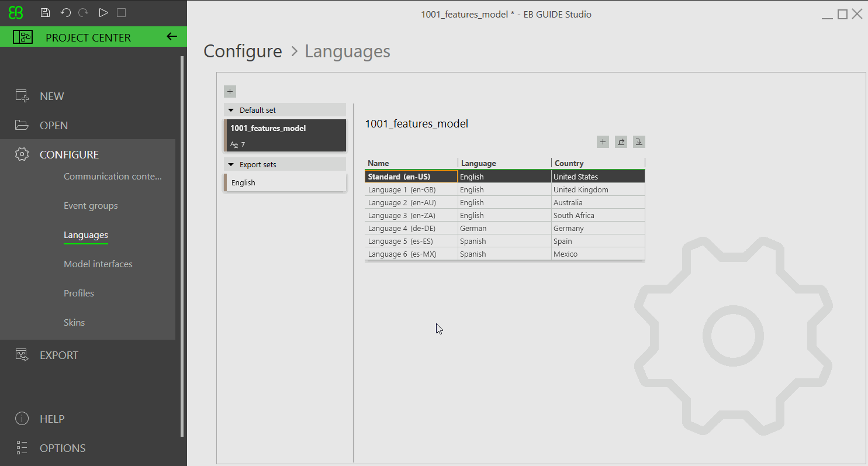868x466 pixels.
Task: Add a language with the table plus button
Action: click(x=603, y=141)
